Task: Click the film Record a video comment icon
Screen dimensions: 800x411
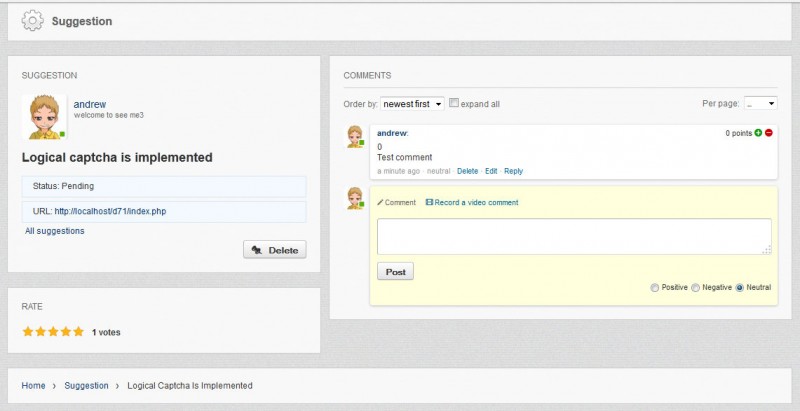Action: coord(429,202)
